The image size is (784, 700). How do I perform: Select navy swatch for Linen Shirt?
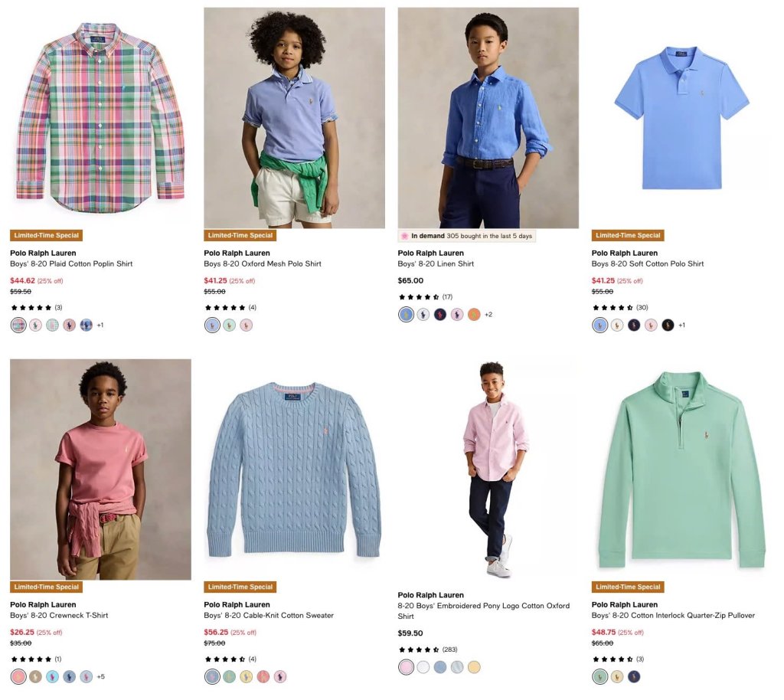440,315
